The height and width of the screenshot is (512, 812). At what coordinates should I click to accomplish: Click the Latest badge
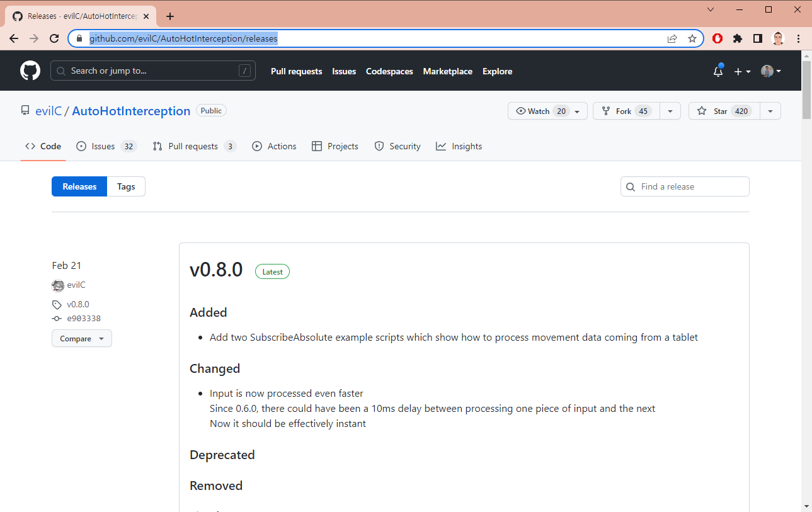pos(272,272)
